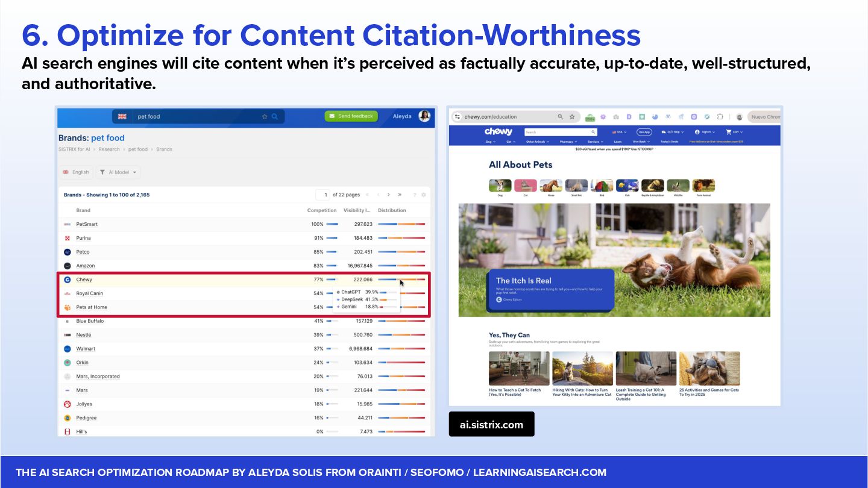This screenshot has height=488, width=868.
Task: Open the Other Animals navigation menu
Action: coord(536,142)
